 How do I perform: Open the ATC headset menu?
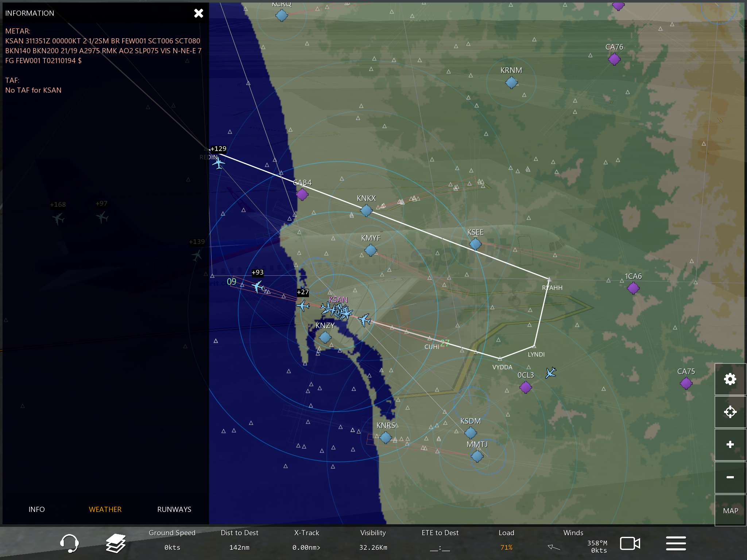click(x=69, y=543)
